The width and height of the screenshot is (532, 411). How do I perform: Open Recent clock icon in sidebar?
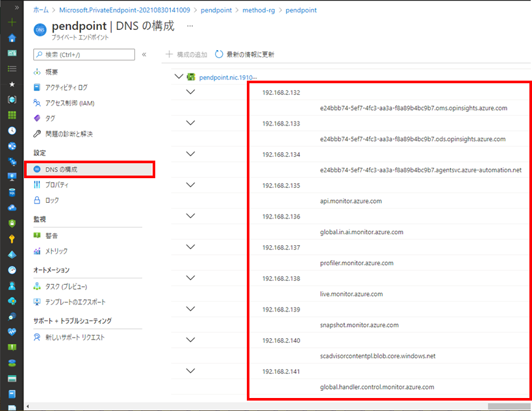pos(12,131)
